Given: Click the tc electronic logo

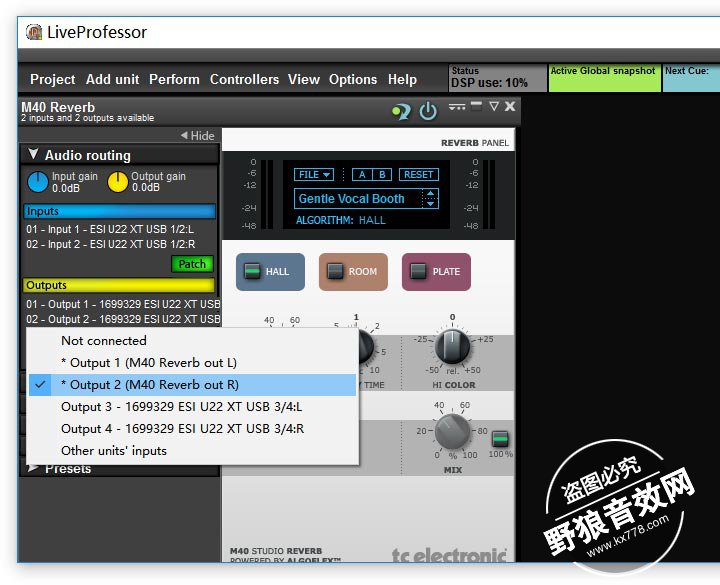Looking at the screenshot, I should click(x=449, y=554).
